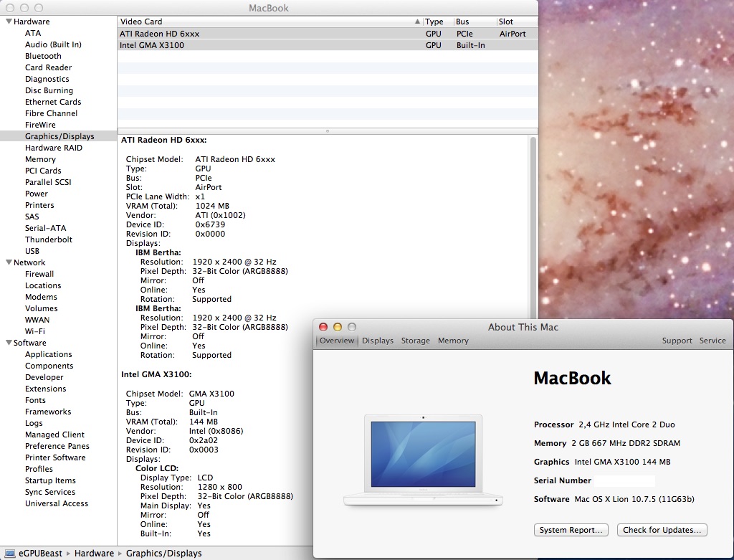The image size is (734, 560).
Task: Select Frameworks under Software
Action: click(x=48, y=412)
